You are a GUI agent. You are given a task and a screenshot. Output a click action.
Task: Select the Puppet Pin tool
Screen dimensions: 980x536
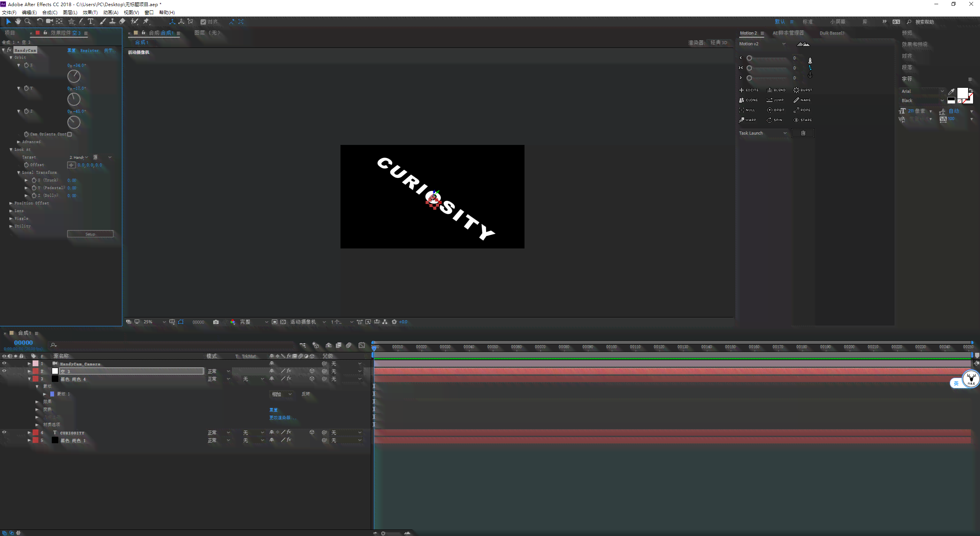tap(146, 21)
